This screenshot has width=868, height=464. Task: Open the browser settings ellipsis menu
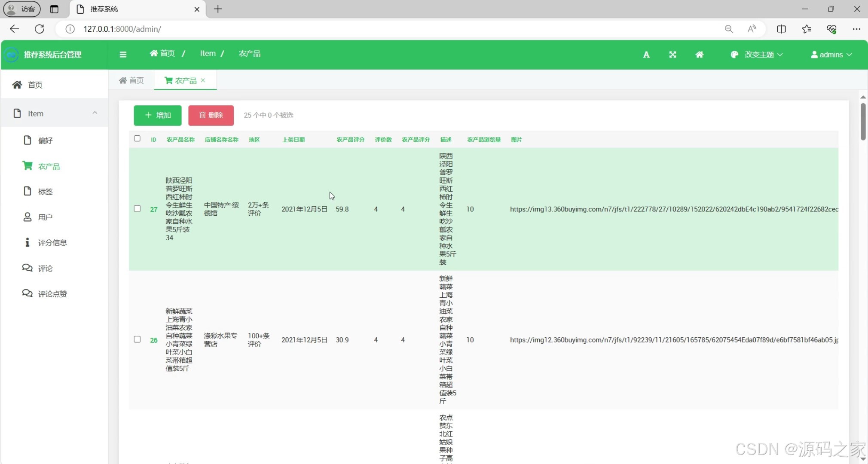[x=856, y=29]
